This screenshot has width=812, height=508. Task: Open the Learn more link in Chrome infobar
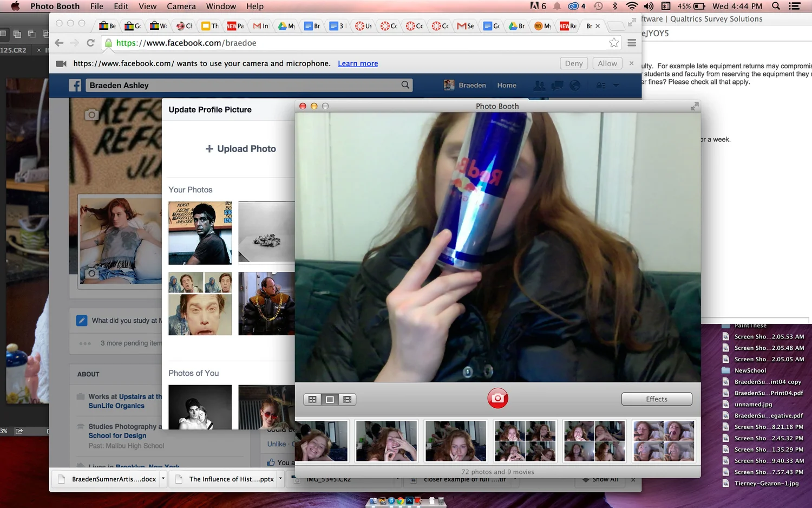coord(358,63)
